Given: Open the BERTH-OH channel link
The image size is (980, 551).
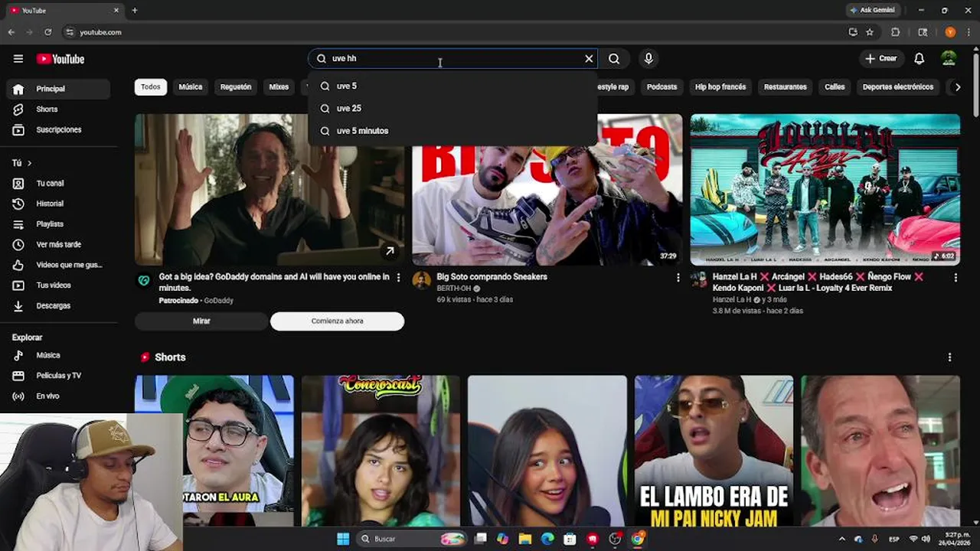Looking at the screenshot, I should (454, 289).
